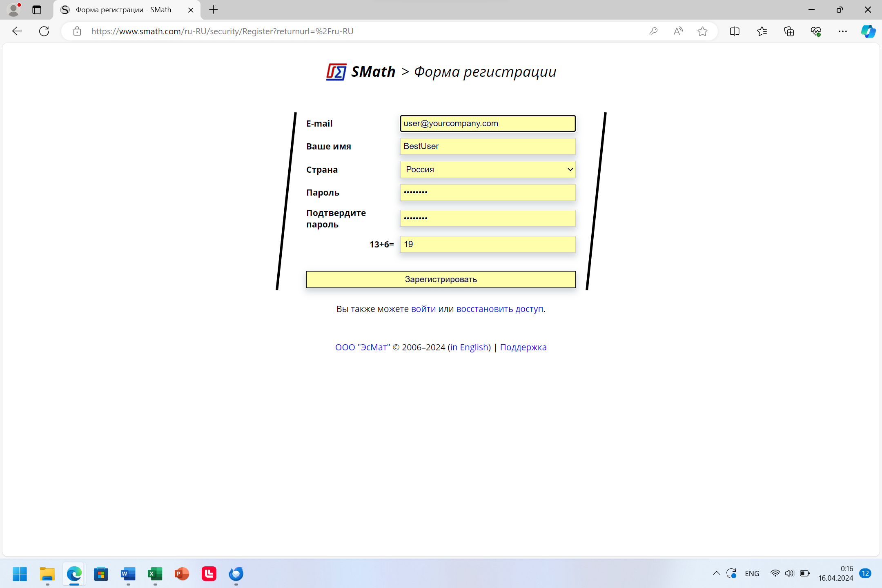Image resolution: width=882 pixels, height=588 pixels.
Task: Open Microsoft Word from taskbar
Action: point(128,574)
